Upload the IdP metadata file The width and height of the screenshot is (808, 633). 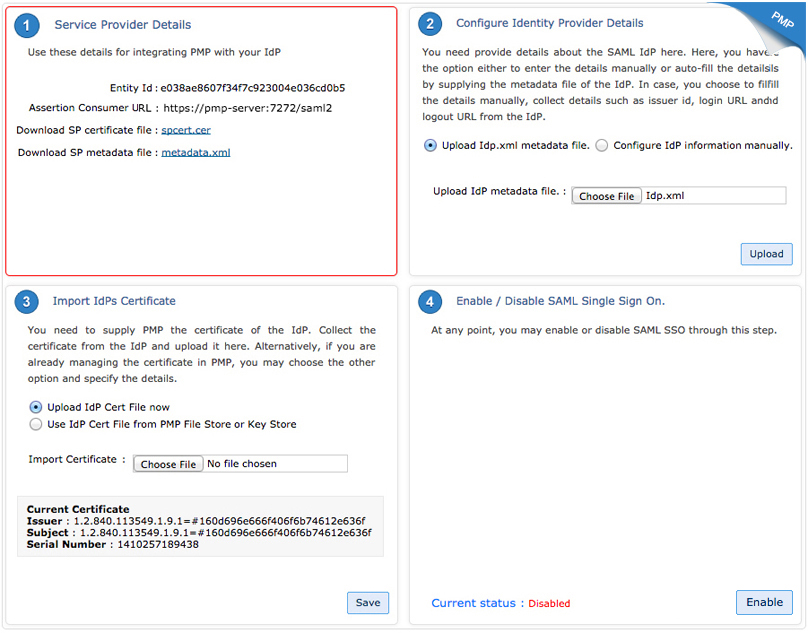[x=766, y=254]
